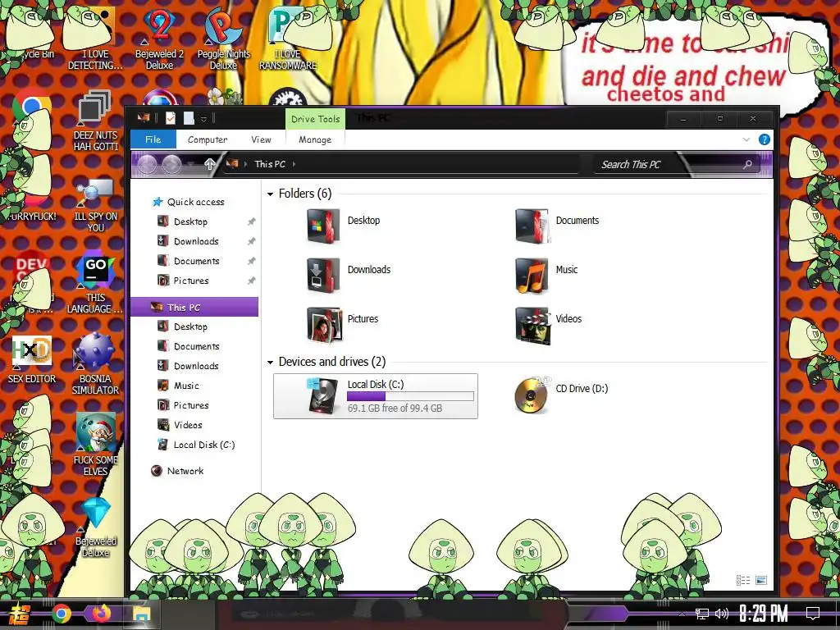Switch to the Computer ribbon tab
Image resolution: width=840 pixels, height=630 pixels.
point(208,139)
